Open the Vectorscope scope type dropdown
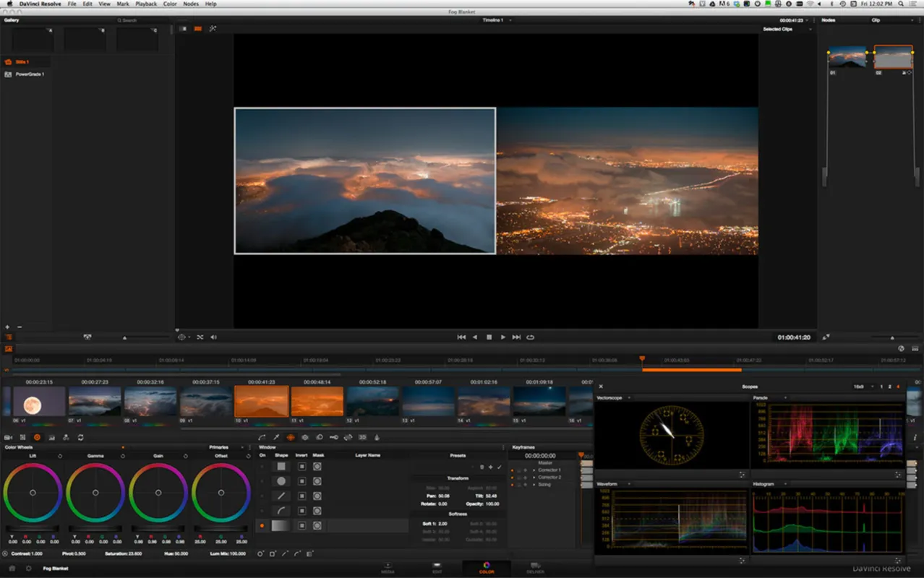The image size is (924, 578). 628,398
